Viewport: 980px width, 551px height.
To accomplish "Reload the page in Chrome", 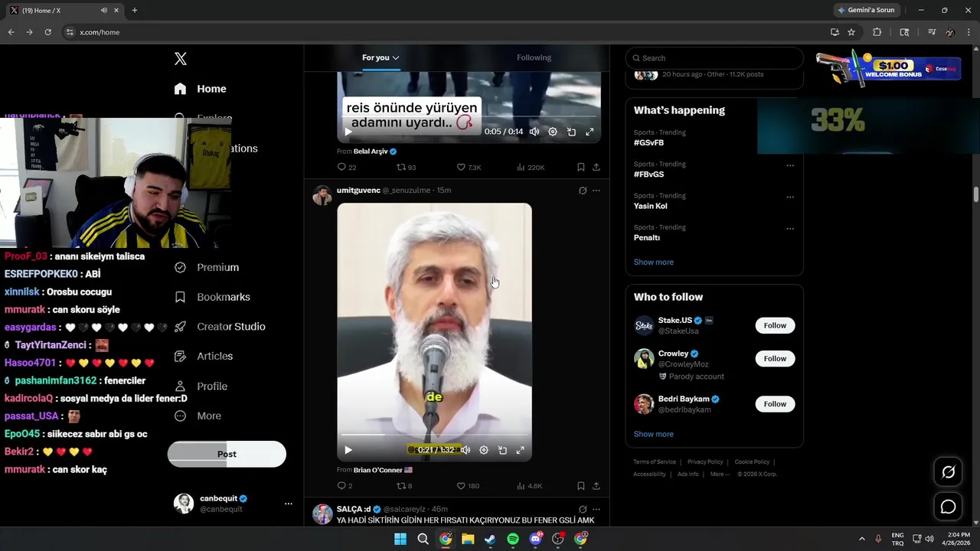I will pos(47,32).
